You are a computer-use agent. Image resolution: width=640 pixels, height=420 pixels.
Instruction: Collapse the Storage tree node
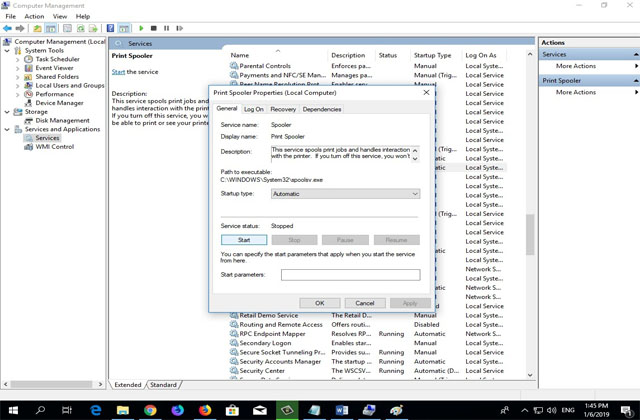(7, 112)
